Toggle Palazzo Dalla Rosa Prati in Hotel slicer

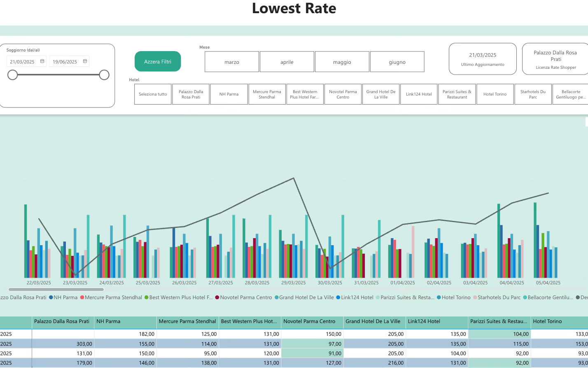191,94
